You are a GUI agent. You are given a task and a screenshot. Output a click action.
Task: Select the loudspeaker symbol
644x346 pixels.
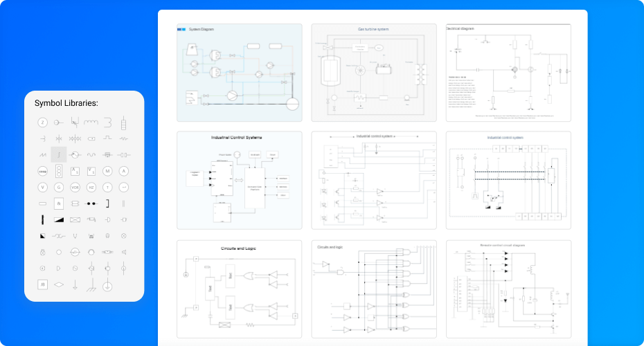(124, 252)
